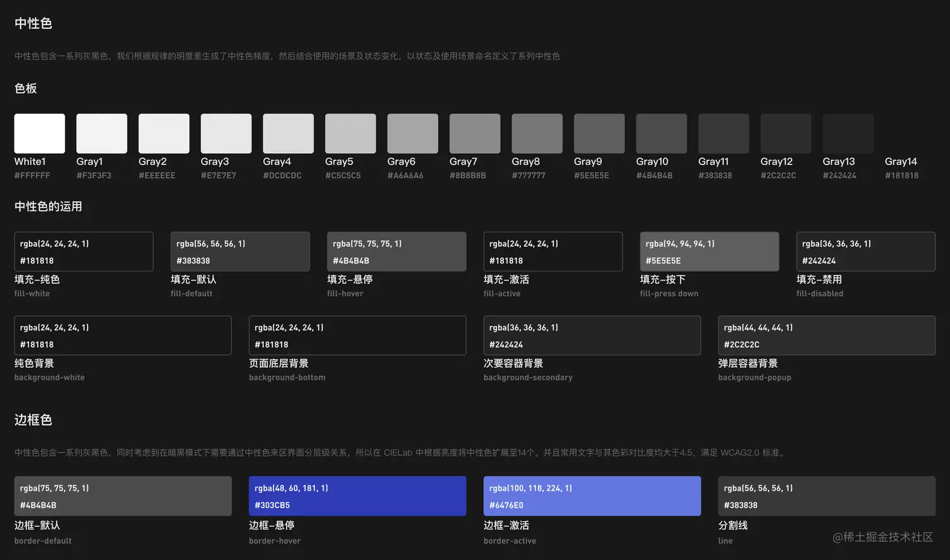The width and height of the screenshot is (950, 560).
Task: Click the hex code #8B8B8B
Action: tap(468, 176)
